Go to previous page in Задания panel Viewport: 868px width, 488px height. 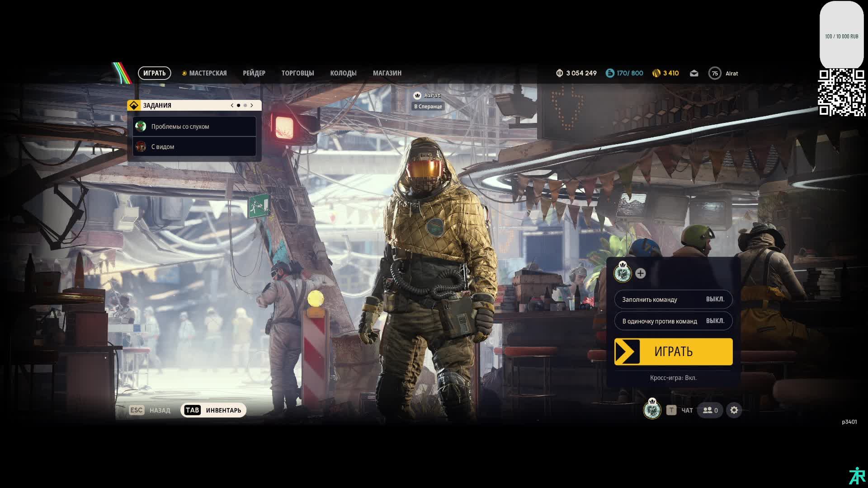pos(232,105)
